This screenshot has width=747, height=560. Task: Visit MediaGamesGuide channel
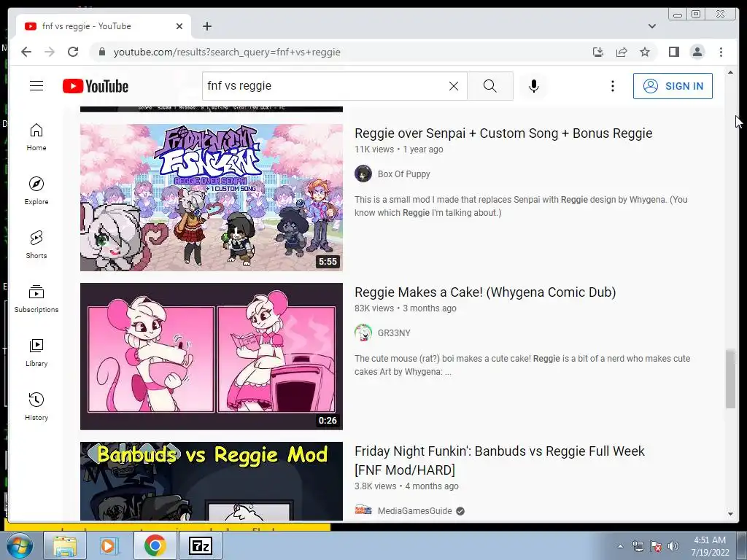414,510
